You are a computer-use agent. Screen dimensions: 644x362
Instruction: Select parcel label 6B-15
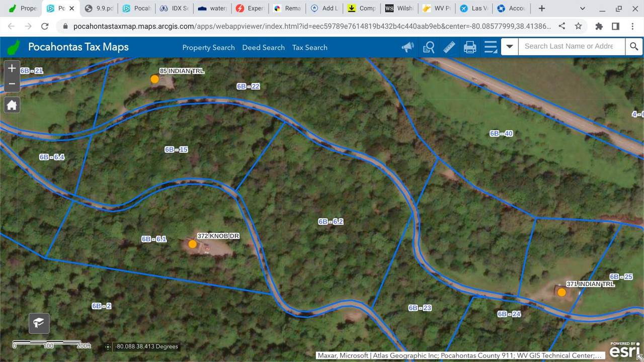click(x=176, y=150)
